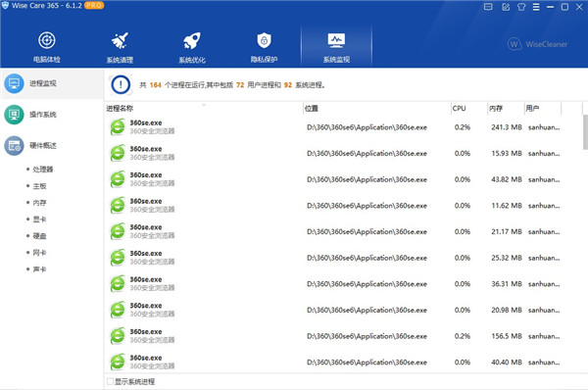
Task: Click the user name in the 21.17 MB row
Action: coord(544,232)
